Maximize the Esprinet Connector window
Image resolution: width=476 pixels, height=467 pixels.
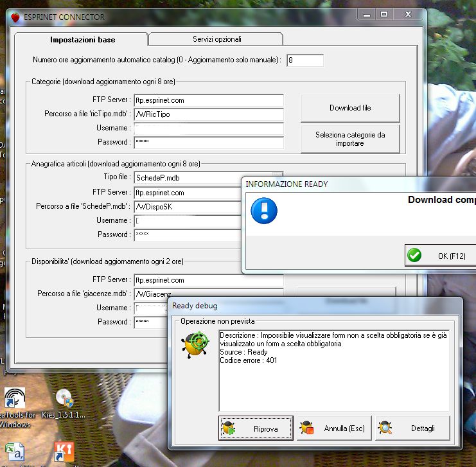click(x=384, y=15)
